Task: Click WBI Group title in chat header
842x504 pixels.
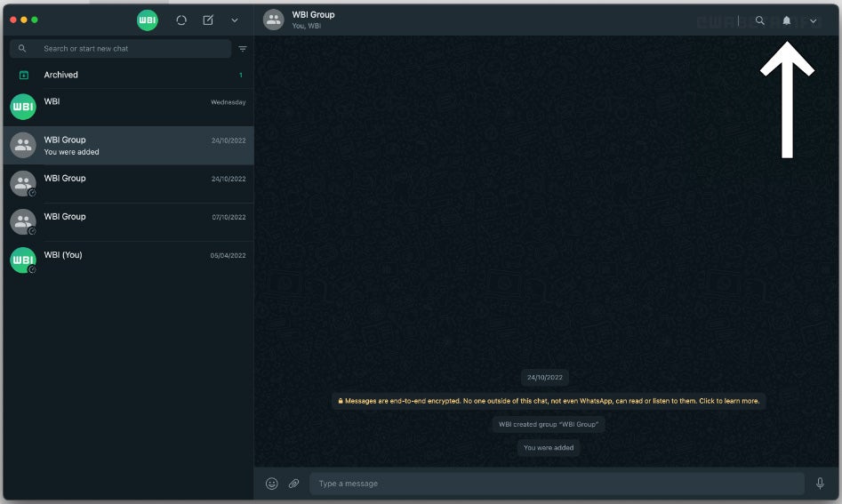Action: pyautogui.click(x=313, y=15)
